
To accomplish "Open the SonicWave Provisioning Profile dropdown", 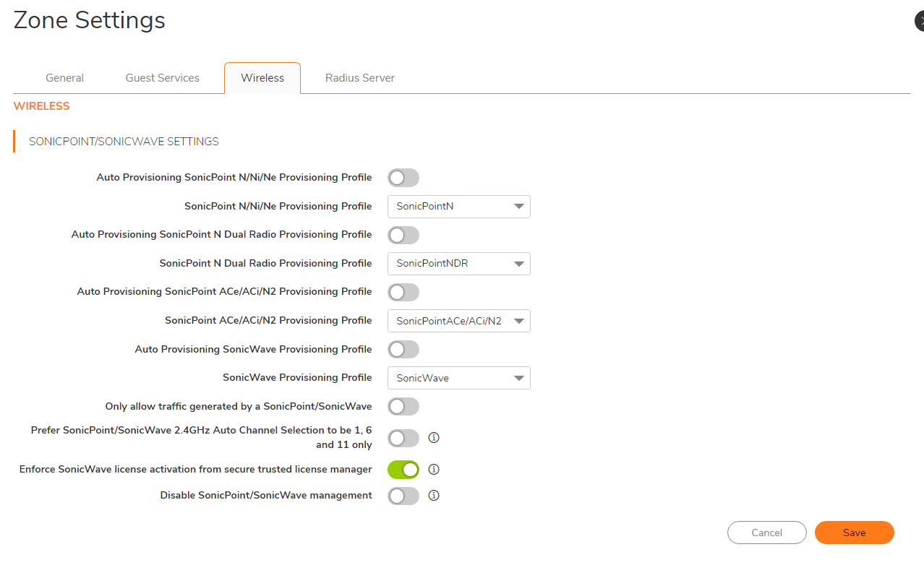I will point(459,378).
